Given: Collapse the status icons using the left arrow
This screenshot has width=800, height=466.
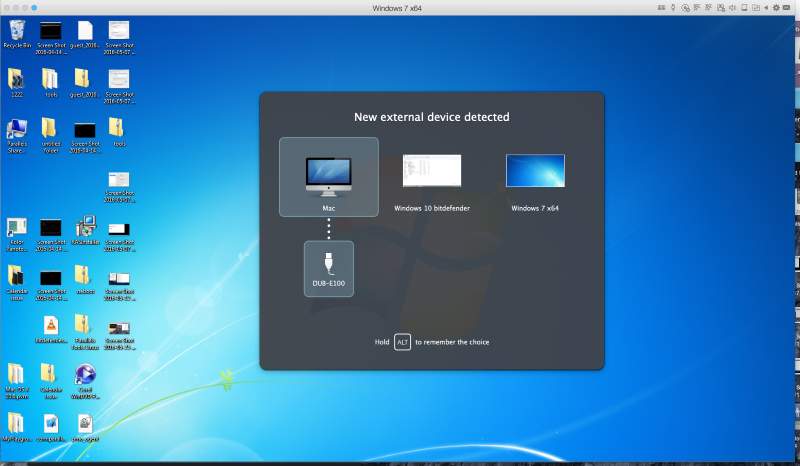Looking at the screenshot, I should click(x=765, y=8).
